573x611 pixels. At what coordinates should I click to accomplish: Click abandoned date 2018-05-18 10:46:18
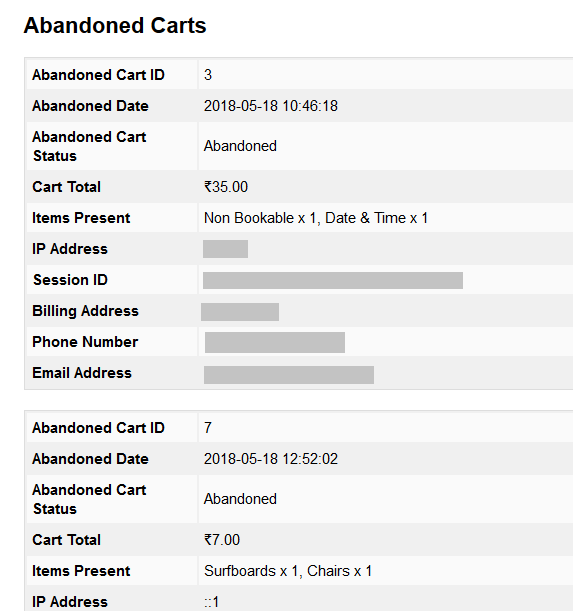click(271, 106)
